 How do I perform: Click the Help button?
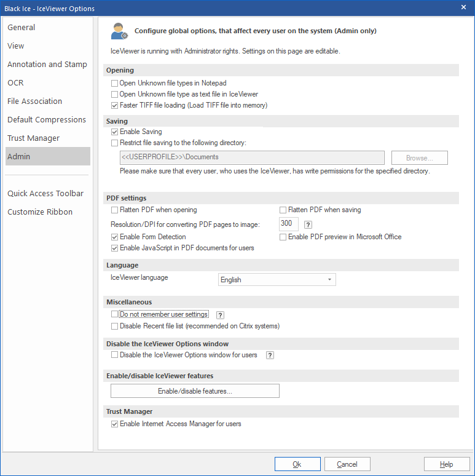[447, 464]
